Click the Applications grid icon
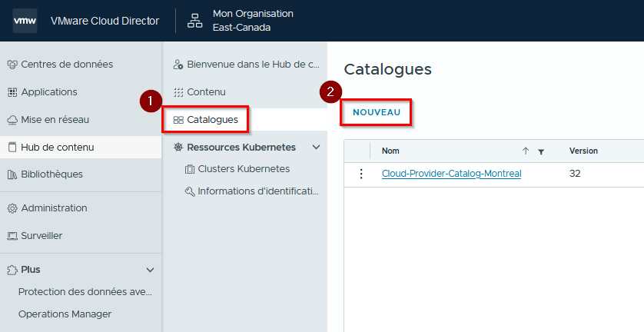Viewport: 644px width, 332px height. [x=13, y=92]
